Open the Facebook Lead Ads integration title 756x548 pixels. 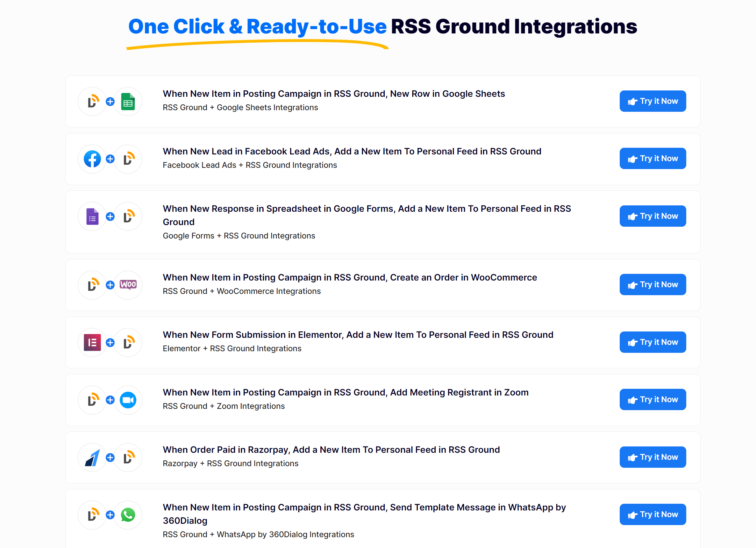click(x=352, y=151)
